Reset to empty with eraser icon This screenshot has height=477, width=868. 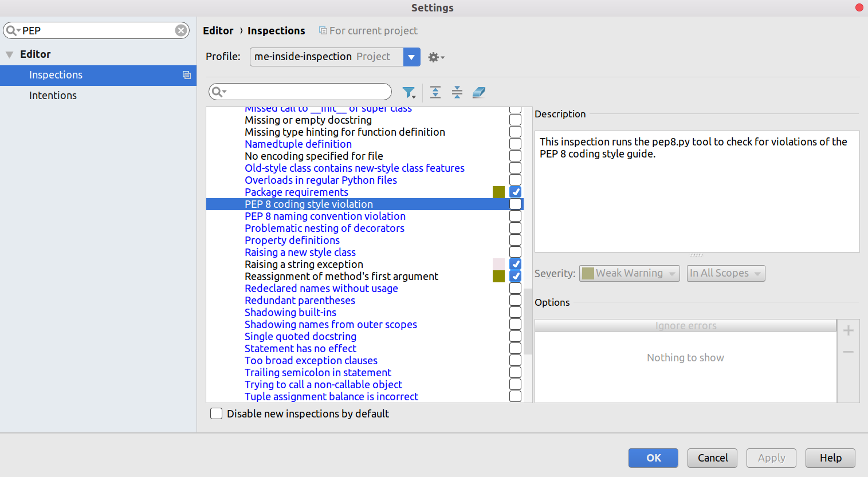479,92
